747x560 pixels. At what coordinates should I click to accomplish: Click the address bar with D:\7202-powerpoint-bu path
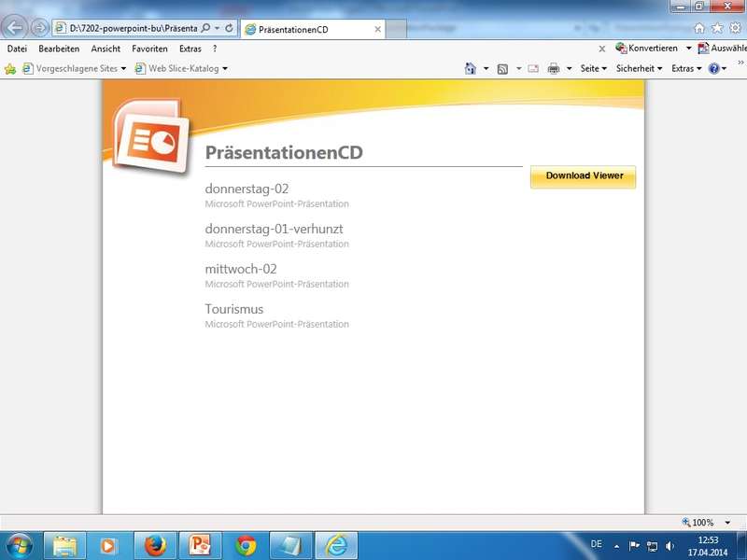tap(134, 28)
